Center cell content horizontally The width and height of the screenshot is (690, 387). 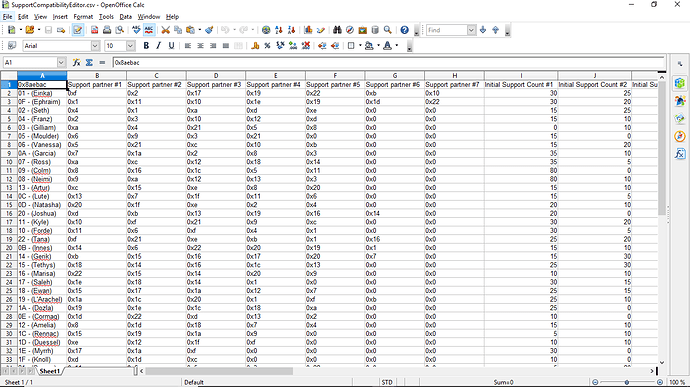pyautogui.click(x=200, y=45)
